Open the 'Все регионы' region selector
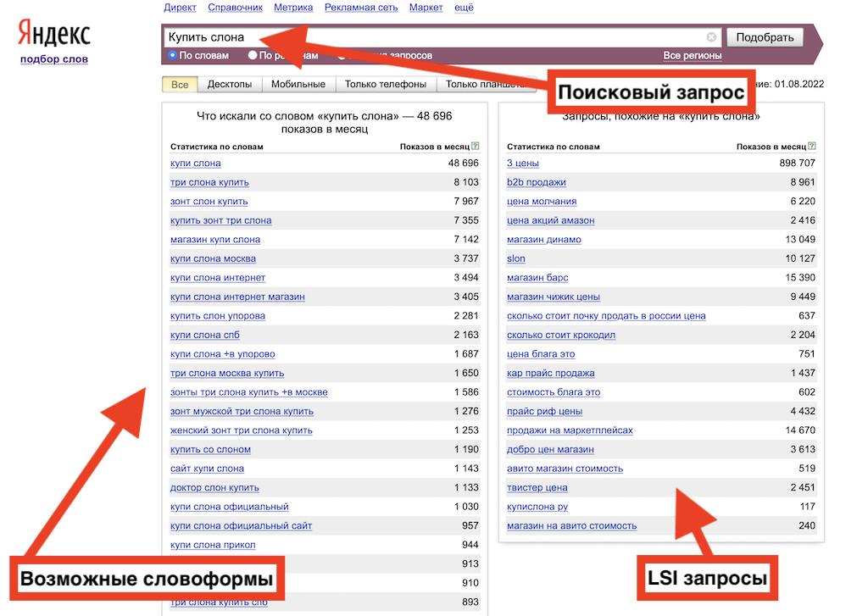868x616 pixels. (692, 55)
